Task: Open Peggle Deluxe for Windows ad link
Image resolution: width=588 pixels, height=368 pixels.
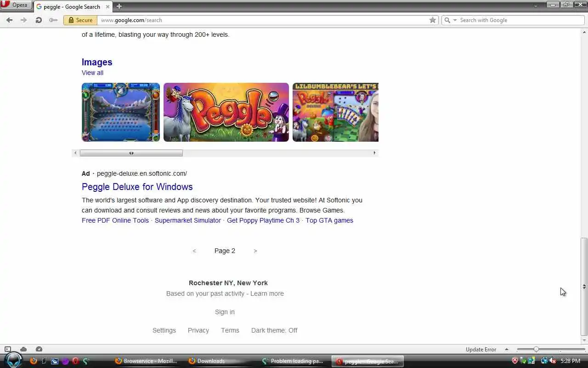Action: pyautogui.click(x=137, y=187)
